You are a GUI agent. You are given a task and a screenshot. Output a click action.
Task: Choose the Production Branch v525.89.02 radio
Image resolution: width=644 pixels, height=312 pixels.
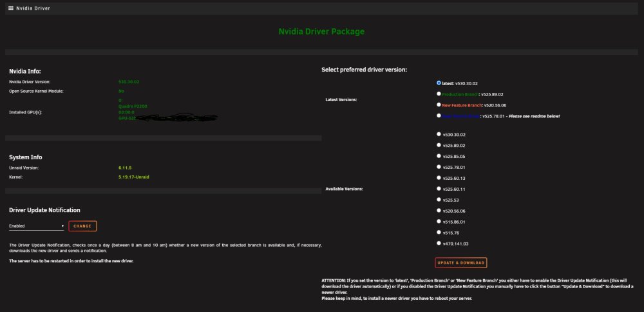(439, 93)
